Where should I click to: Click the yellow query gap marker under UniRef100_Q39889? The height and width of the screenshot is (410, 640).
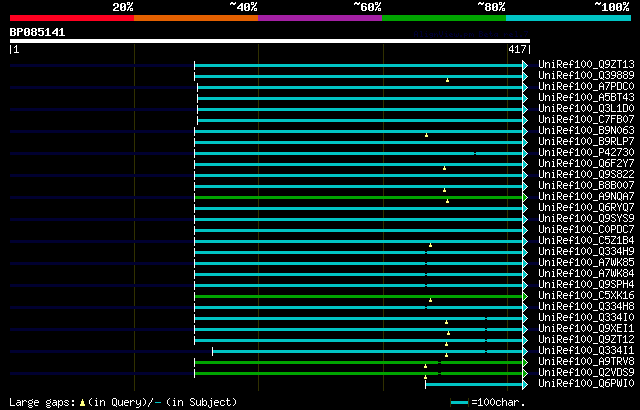point(447,80)
